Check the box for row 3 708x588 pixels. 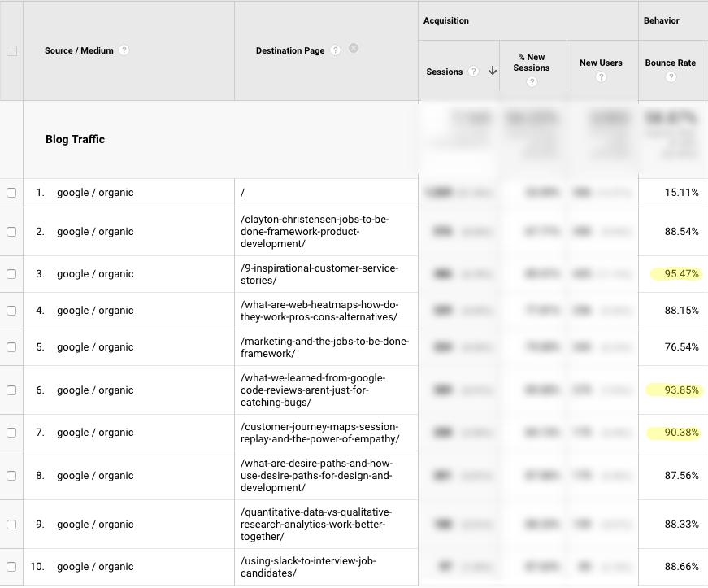11,274
